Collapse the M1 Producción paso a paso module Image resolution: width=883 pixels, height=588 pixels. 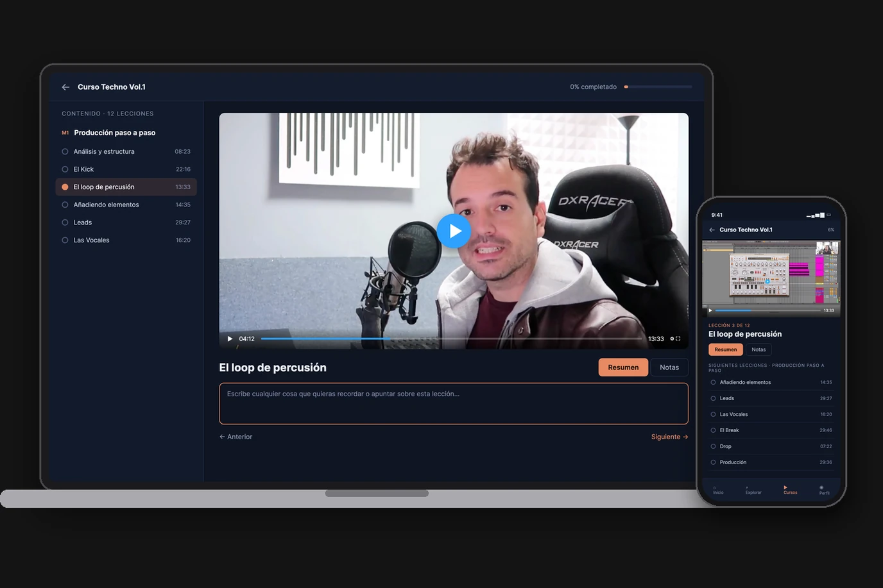[x=108, y=133]
